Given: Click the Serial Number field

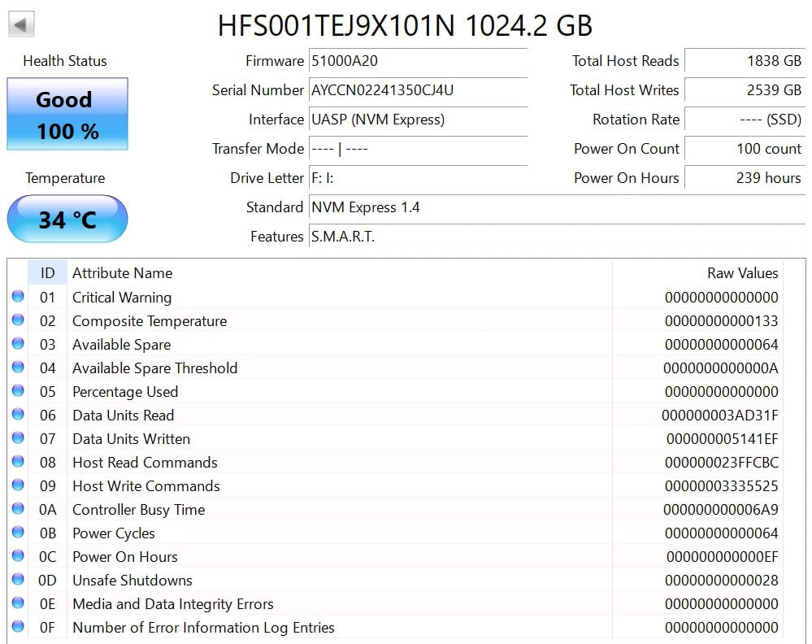Looking at the screenshot, I should [x=418, y=90].
